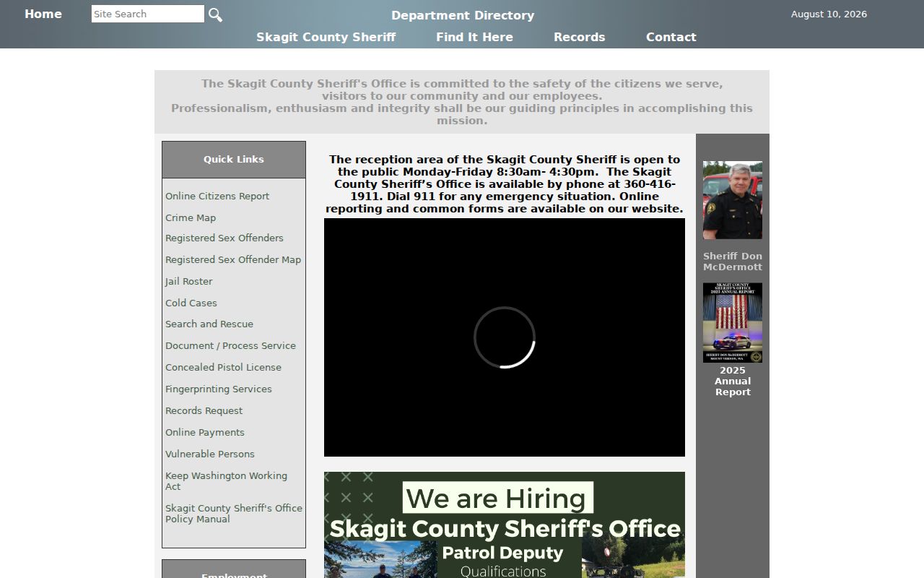
Task: Open Keep Washington Working Act link
Action: (x=226, y=480)
